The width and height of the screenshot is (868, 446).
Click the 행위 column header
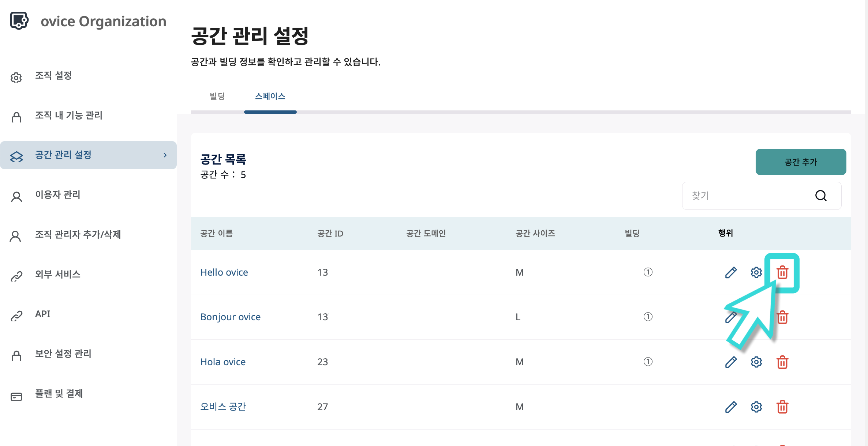coord(725,233)
